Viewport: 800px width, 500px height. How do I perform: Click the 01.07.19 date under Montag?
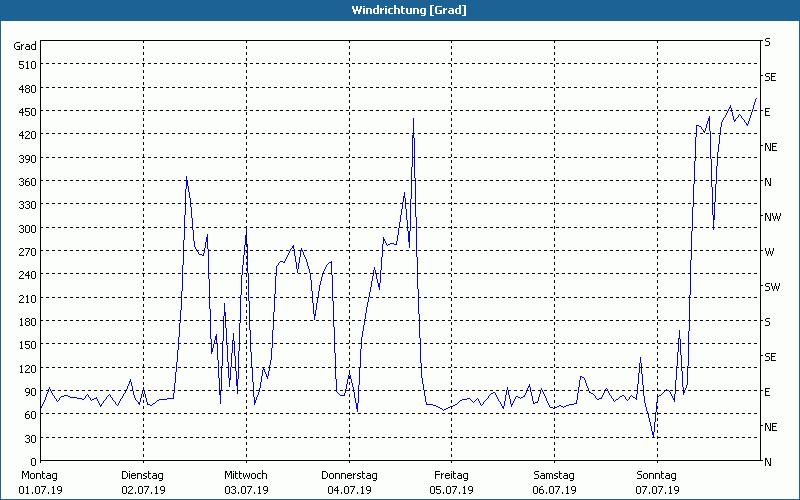[40, 490]
